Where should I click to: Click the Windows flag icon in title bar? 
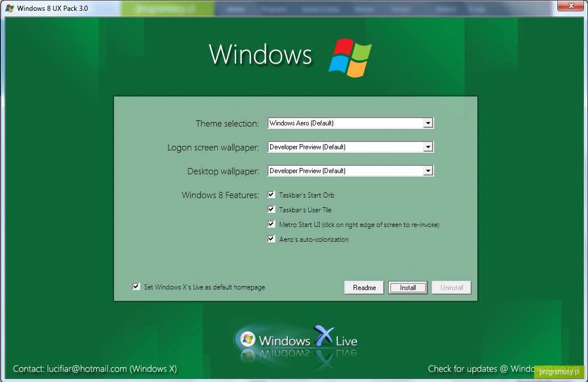10,9
